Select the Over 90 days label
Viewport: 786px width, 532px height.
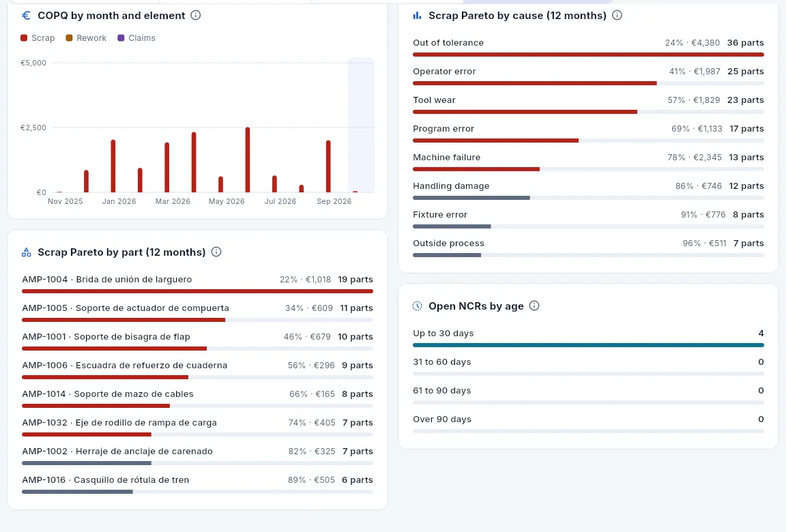(442, 419)
